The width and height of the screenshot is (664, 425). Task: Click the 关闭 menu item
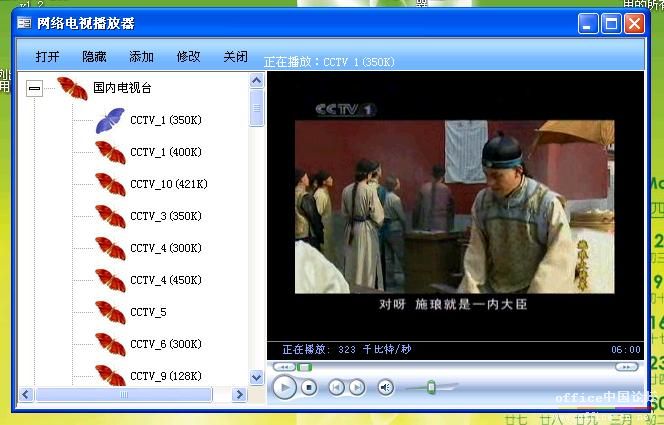235,56
